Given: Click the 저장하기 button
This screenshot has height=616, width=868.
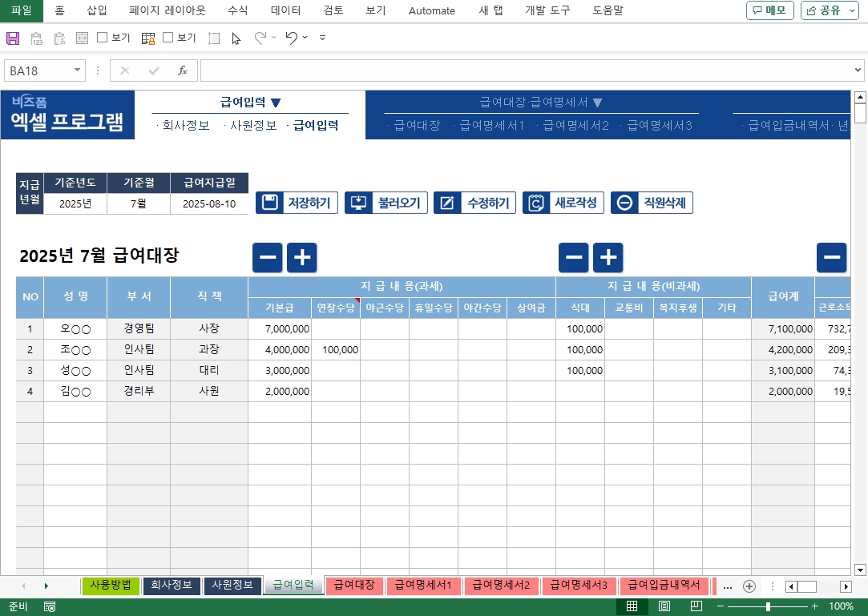Looking at the screenshot, I should point(297,203).
